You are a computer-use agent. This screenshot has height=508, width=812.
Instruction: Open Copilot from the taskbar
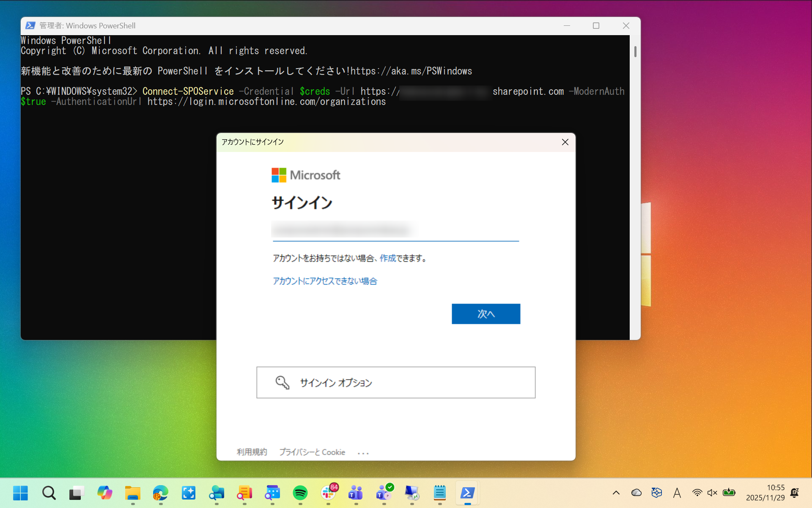point(104,493)
